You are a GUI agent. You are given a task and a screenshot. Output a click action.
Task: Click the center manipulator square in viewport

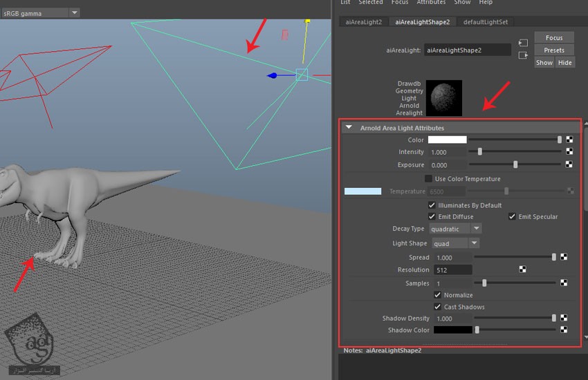click(x=302, y=75)
